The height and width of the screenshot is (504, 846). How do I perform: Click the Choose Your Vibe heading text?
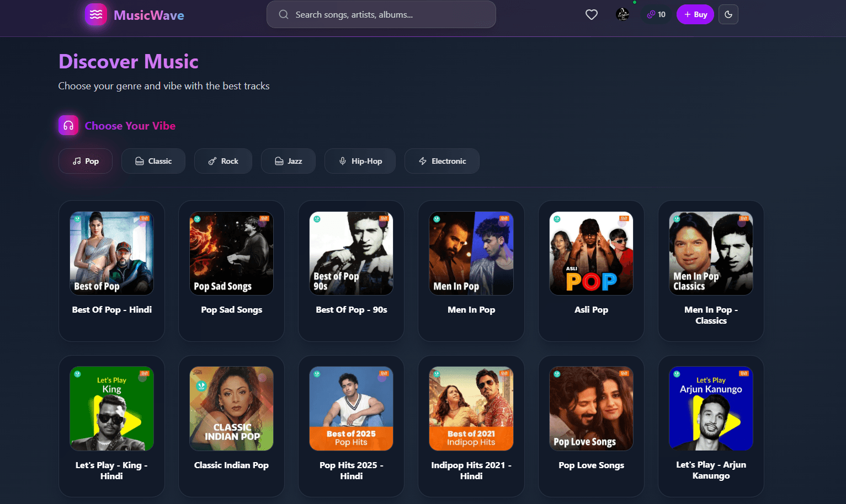(130, 126)
